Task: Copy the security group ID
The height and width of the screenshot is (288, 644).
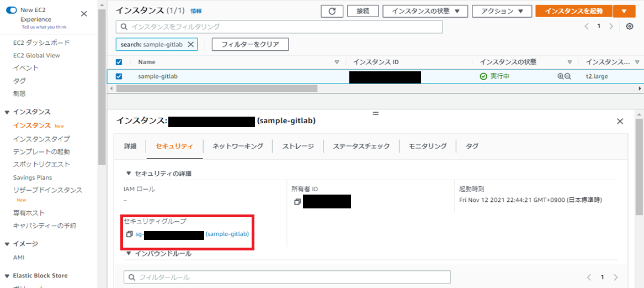Action: [x=129, y=234]
